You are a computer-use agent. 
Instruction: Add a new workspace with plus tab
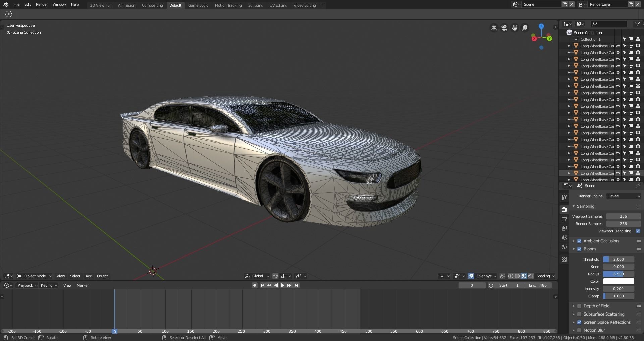tap(323, 5)
